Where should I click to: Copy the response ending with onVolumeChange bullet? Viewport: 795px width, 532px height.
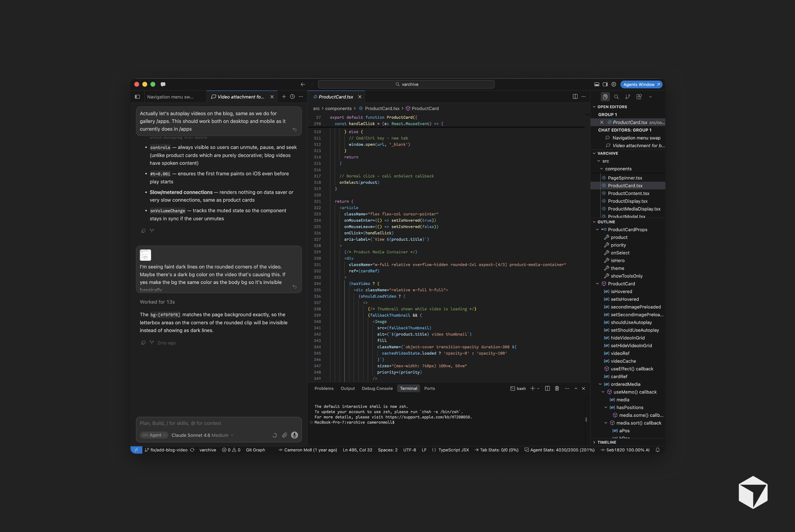[x=143, y=231]
